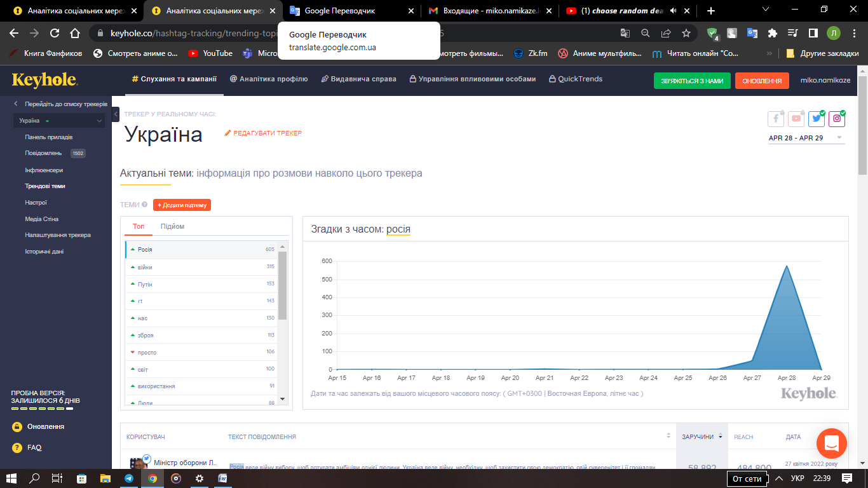The width and height of the screenshot is (868, 488).
Task: Sort table by ЗАРУЧИНИ column
Action: [702, 437]
